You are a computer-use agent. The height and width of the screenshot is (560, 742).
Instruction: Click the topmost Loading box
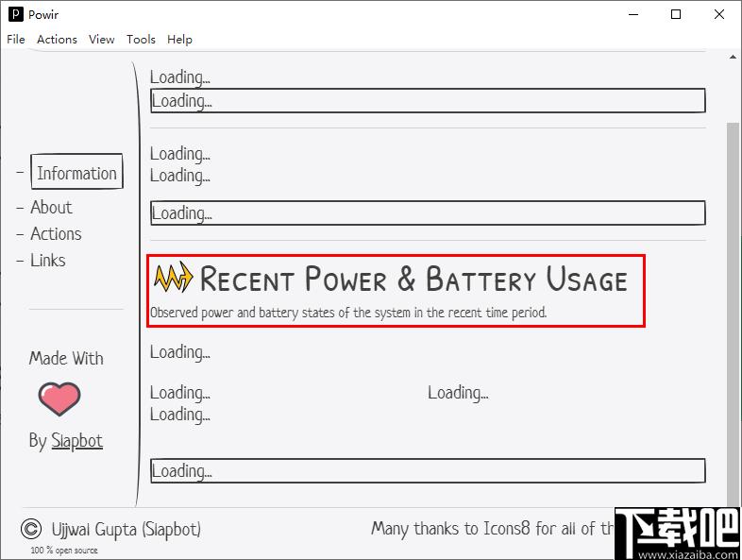click(x=428, y=100)
